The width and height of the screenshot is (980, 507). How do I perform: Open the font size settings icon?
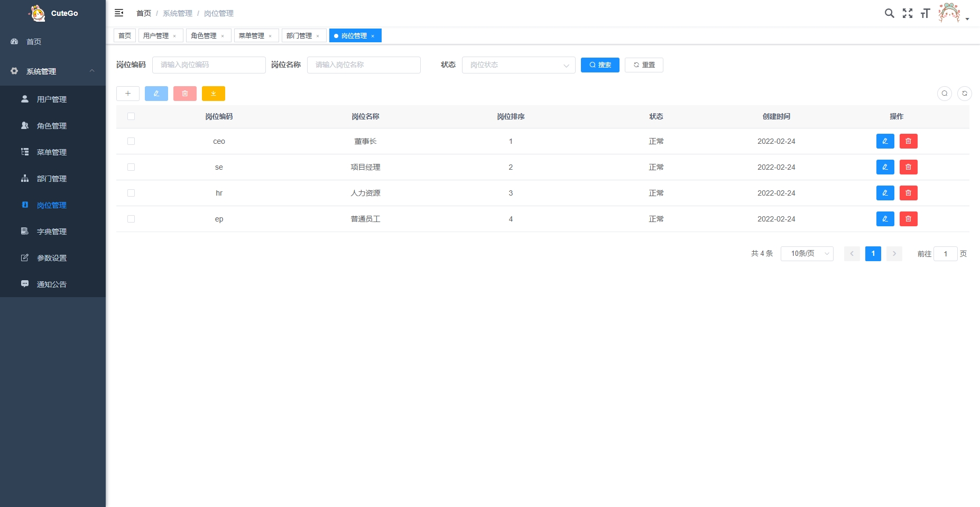coord(925,13)
